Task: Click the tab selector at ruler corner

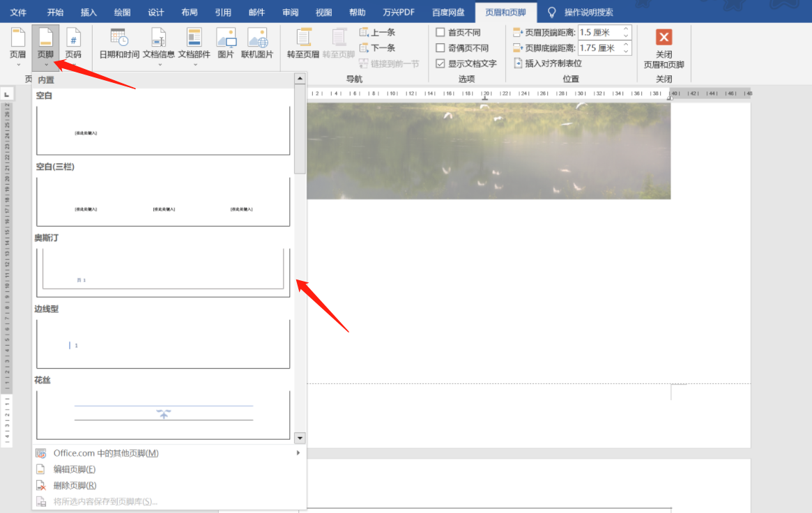Action: pyautogui.click(x=7, y=94)
